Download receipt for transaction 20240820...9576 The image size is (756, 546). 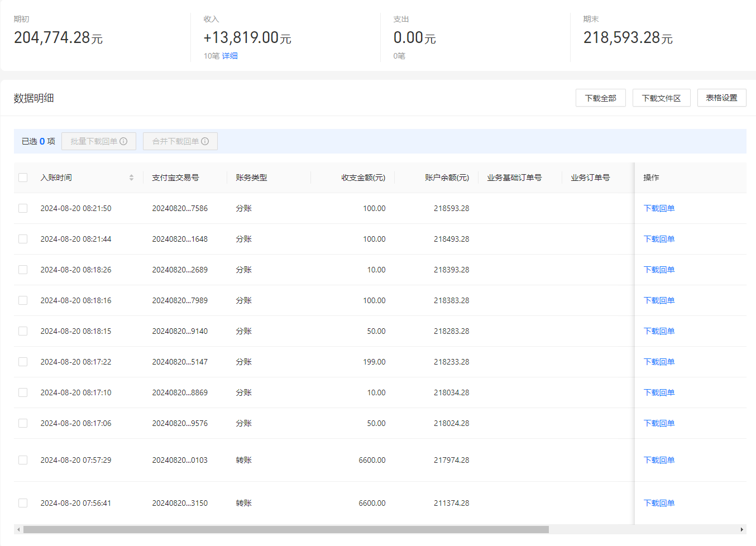[659, 423]
